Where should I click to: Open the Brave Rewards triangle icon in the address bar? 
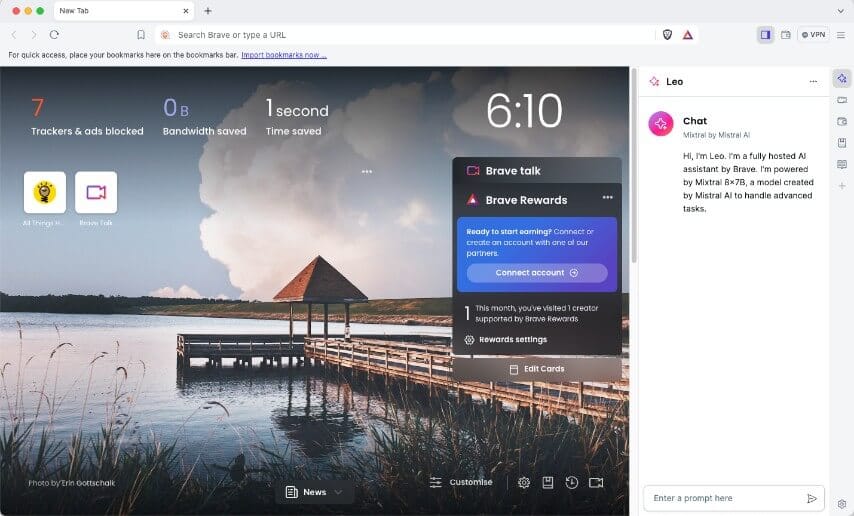688,35
